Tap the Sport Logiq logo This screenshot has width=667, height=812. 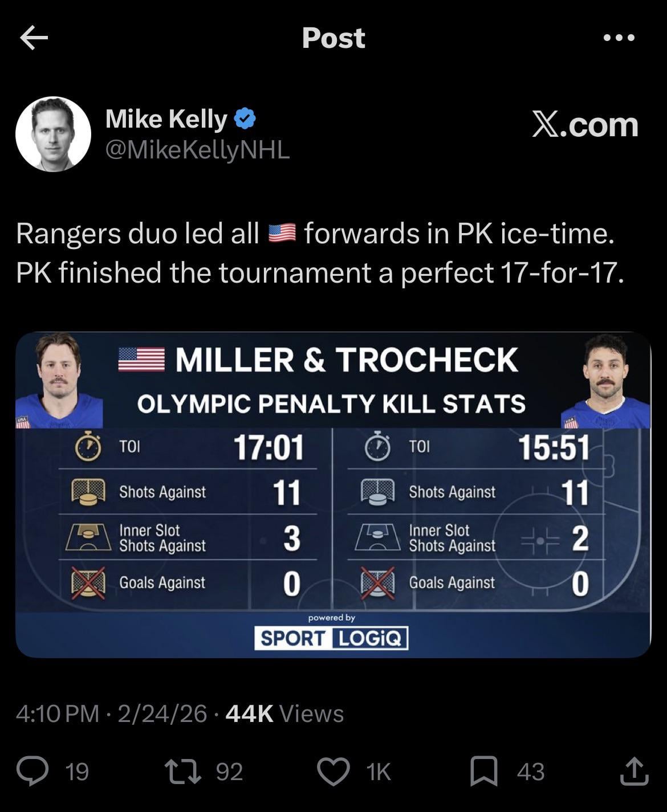point(331,638)
